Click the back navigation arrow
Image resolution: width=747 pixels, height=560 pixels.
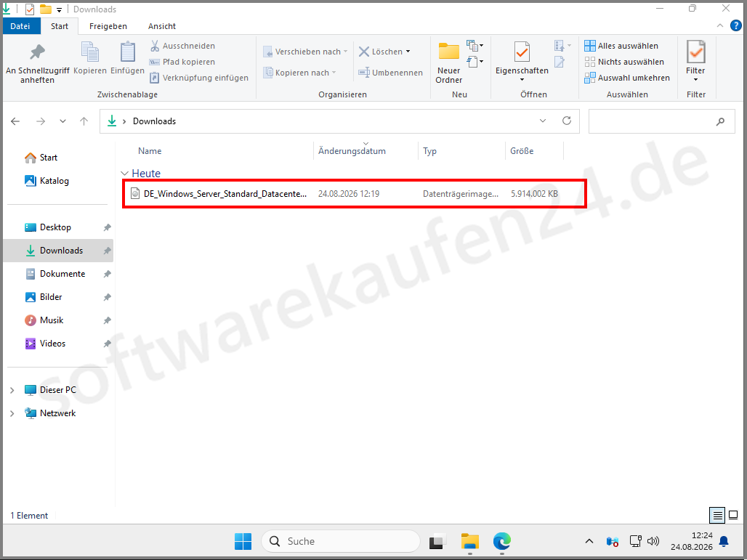pos(15,121)
